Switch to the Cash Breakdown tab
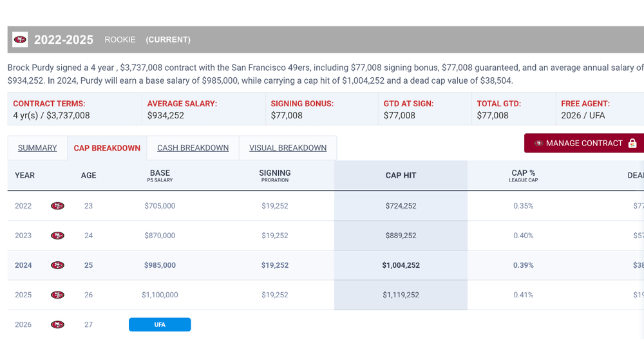 click(193, 148)
